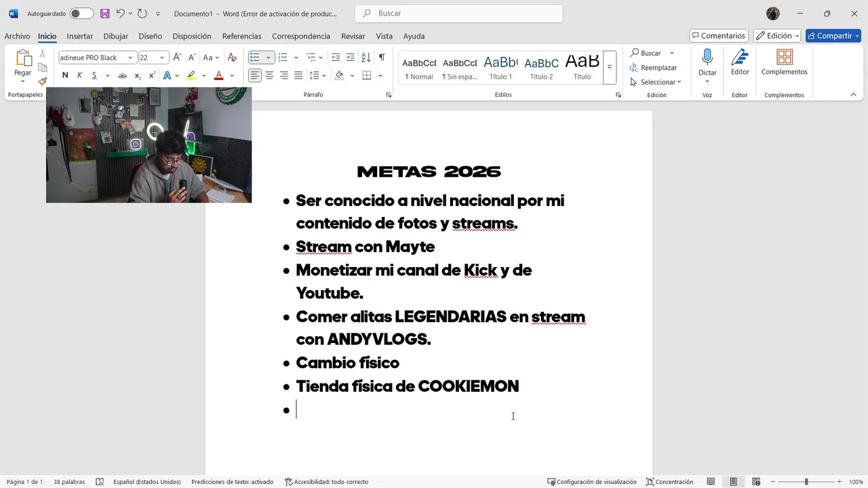
Task: Clear all formatting with the eraser A icon
Action: point(232,58)
